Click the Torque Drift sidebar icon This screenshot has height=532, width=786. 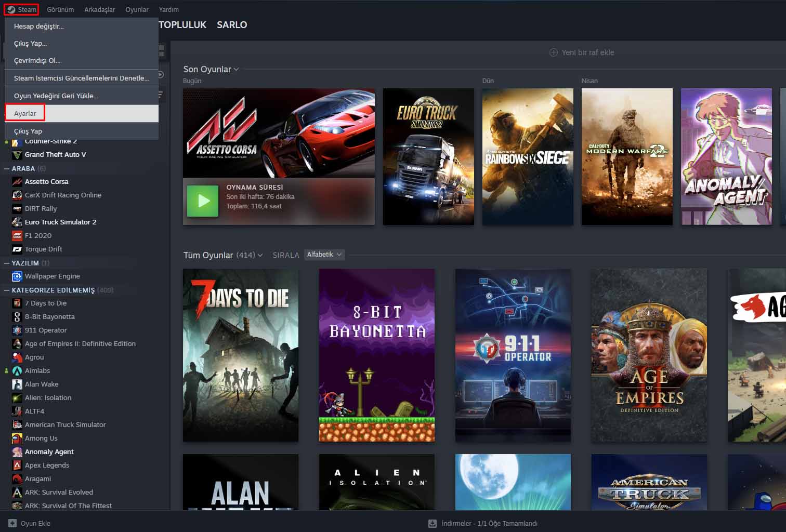pos(17,249)
